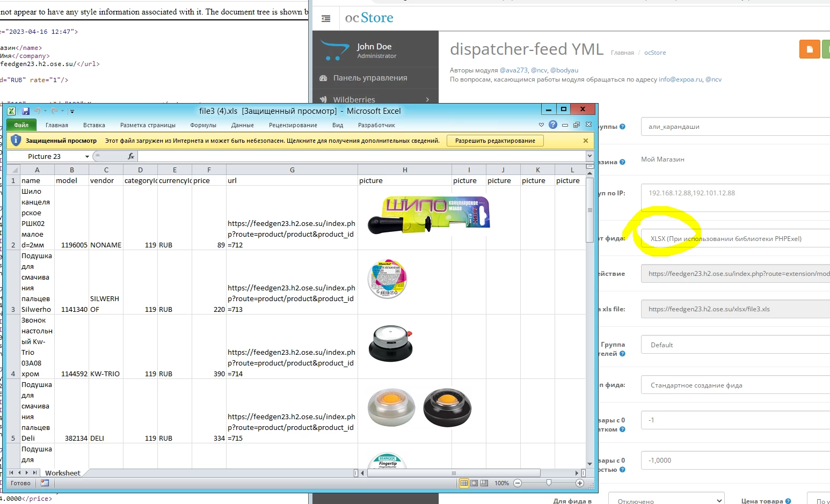The height and width of the screenshot is (504, 830).
Task: Expand the formula bar
Action: pyautogui.click(x=589, y=156)
